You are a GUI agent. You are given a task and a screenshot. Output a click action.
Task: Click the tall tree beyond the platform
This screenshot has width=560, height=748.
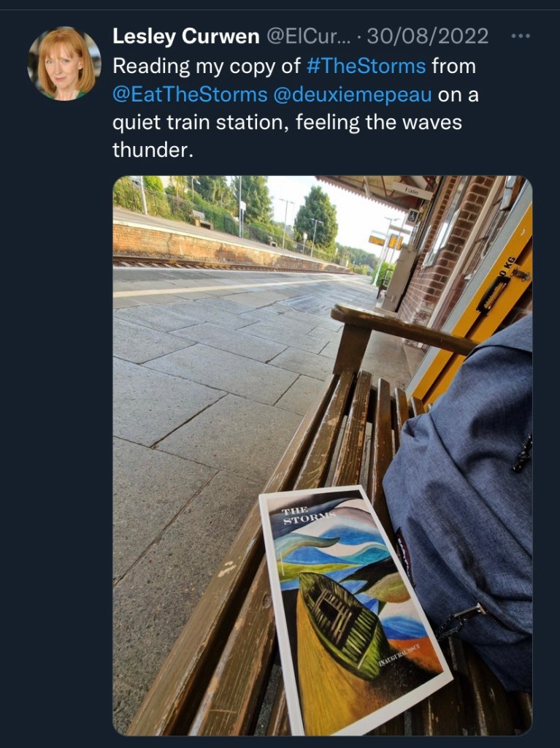coord(316,216)
